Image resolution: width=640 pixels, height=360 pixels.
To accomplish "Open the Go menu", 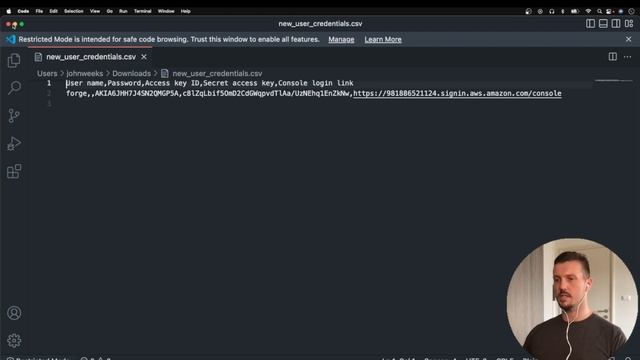I will pos(110,11).
